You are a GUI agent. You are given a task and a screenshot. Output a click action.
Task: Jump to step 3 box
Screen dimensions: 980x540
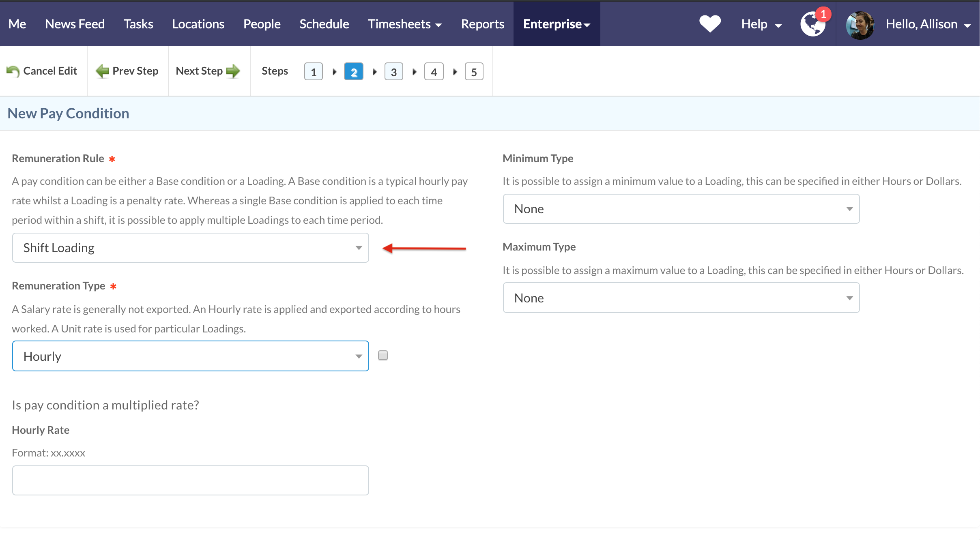click(x=393, y=72)
